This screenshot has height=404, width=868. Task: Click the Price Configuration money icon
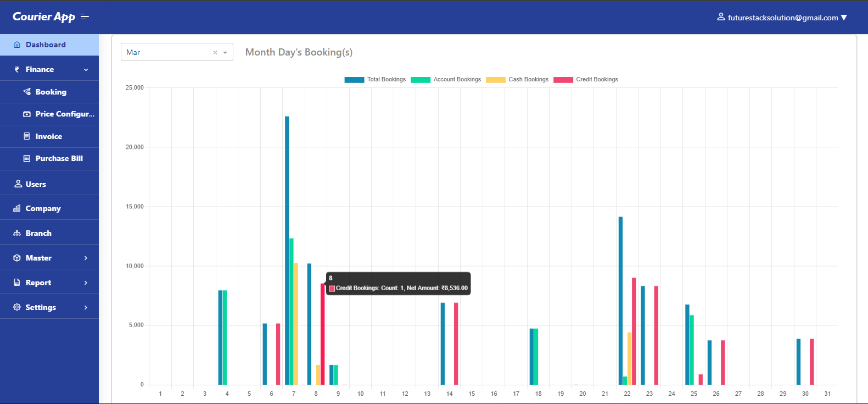pos(27,114)
